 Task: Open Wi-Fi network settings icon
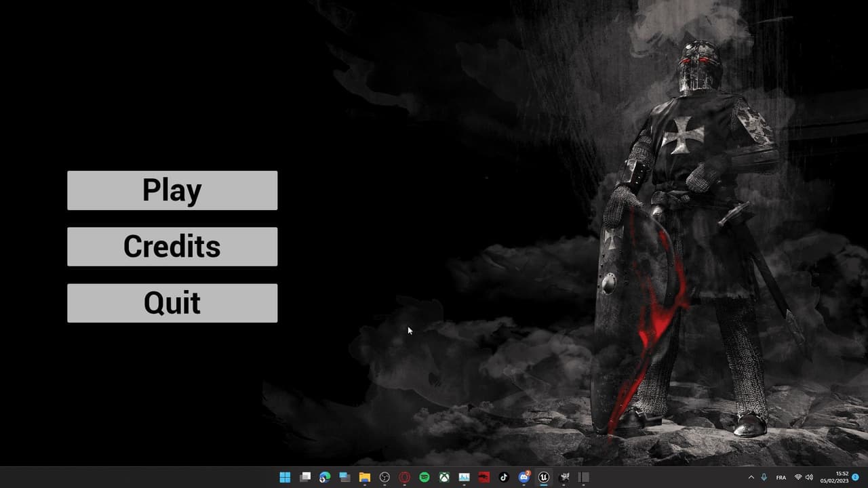coord(798,478)
